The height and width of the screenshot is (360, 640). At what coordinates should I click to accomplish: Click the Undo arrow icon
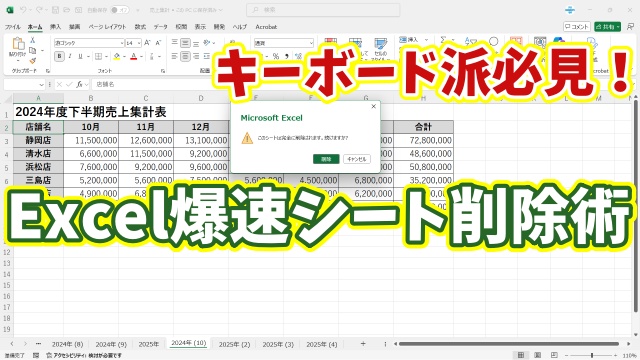(23, 10)
